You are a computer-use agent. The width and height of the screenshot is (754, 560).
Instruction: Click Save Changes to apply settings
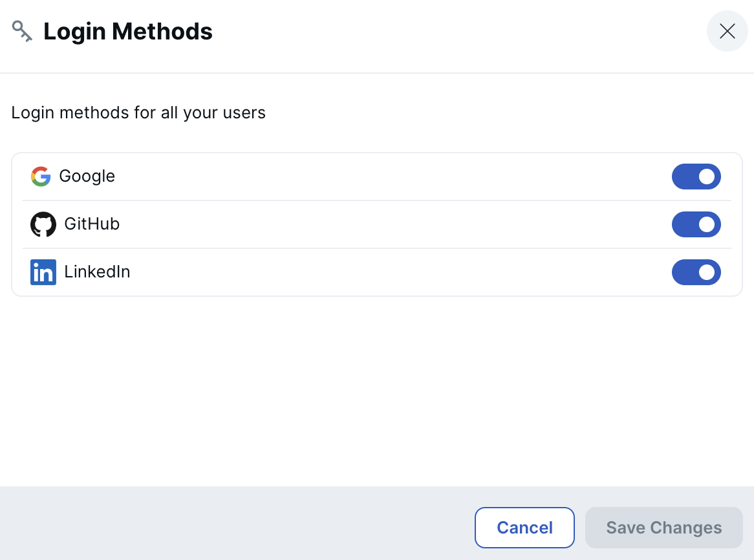coord(663,527)
